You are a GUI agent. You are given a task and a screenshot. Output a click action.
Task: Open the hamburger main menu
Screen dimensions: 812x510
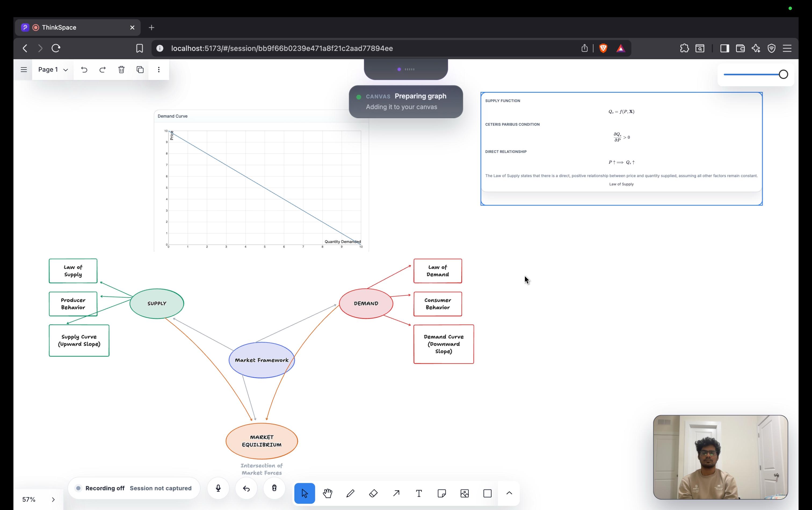pyautogui.click(x=24, y=70)
